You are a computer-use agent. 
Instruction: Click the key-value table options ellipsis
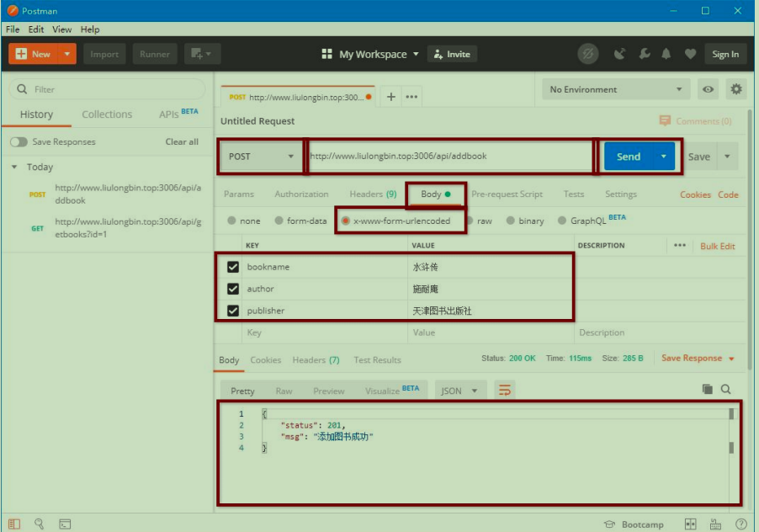680,245
